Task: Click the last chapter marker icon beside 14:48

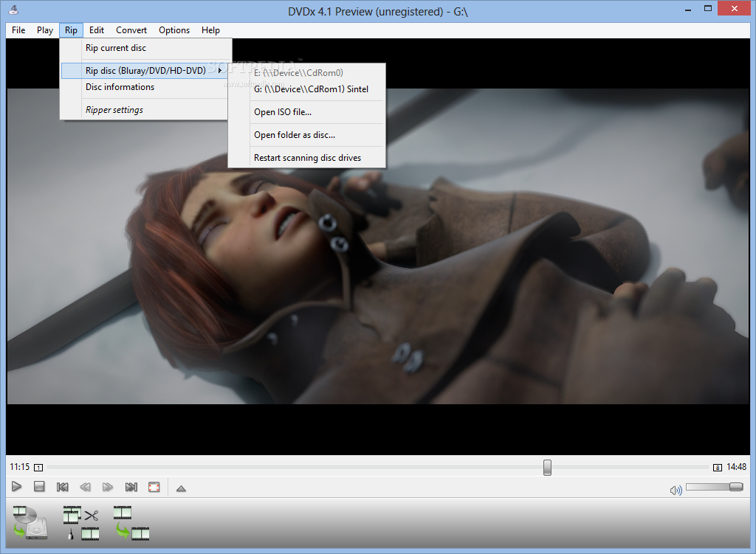Action: (718, 467)
